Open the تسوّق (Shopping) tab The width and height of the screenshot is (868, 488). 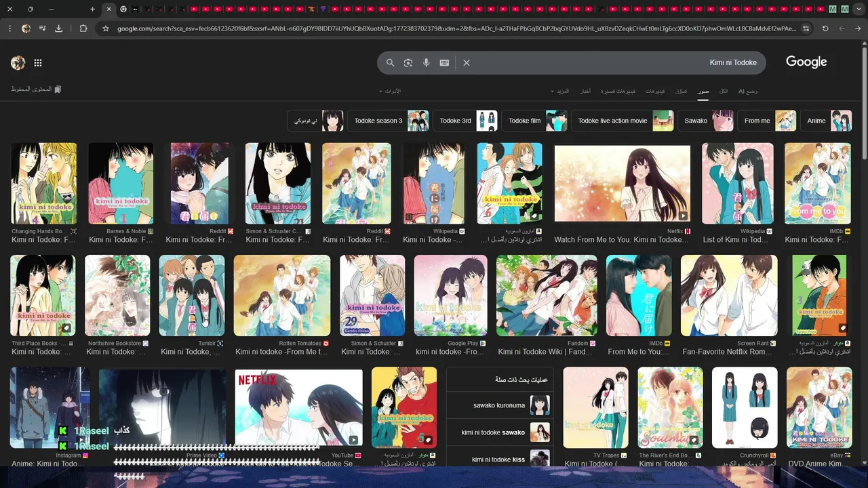click(x=681, y=91)
